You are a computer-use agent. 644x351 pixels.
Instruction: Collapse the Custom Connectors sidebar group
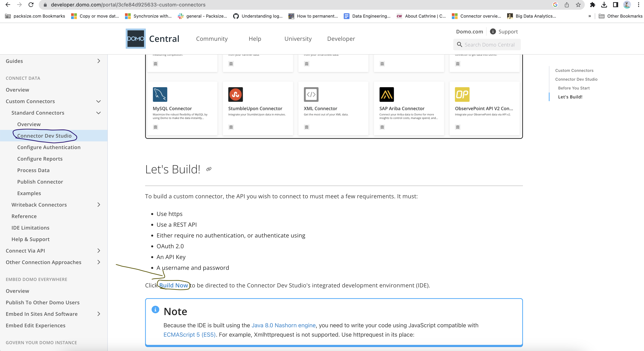pyautogui.click(x=98, y=101)
